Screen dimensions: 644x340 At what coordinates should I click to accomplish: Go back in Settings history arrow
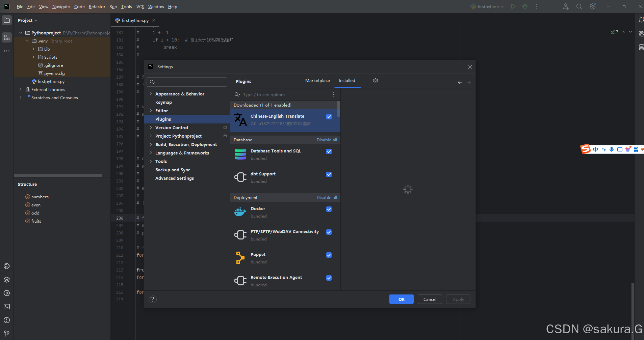(460, 82)
